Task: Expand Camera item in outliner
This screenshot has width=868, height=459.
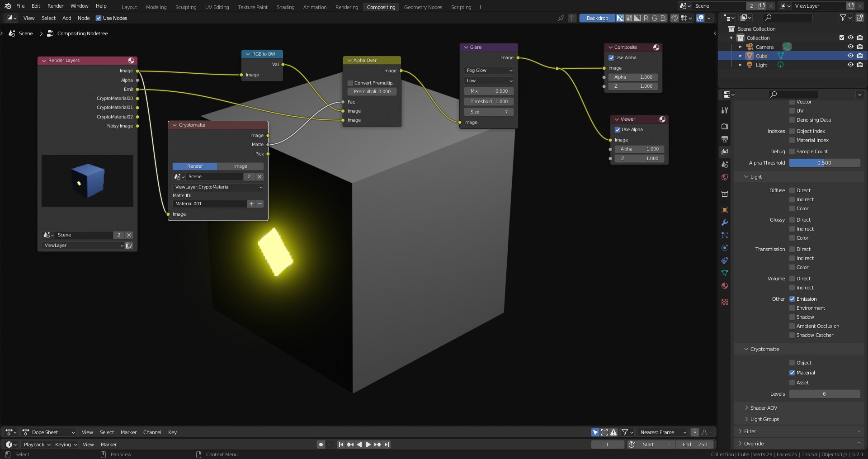Action: [741, 47]
